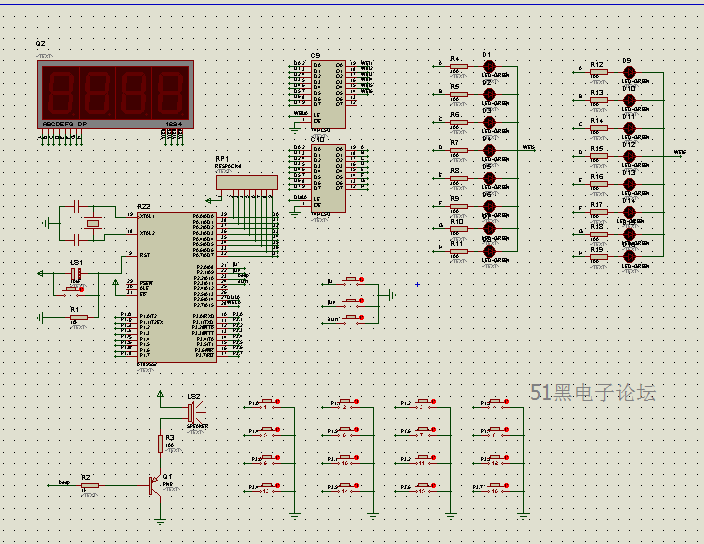704x544 pixels.
Task: Select the ground symbol below transistor Q1
Action: 160,521
